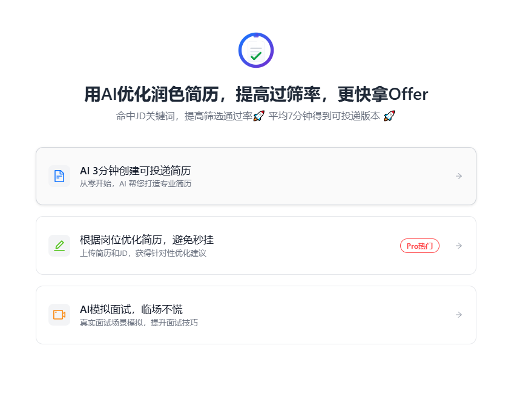Screen dimensions: 517x420
Task: Click the Pro热门 badge
Action: pos(420,246)
